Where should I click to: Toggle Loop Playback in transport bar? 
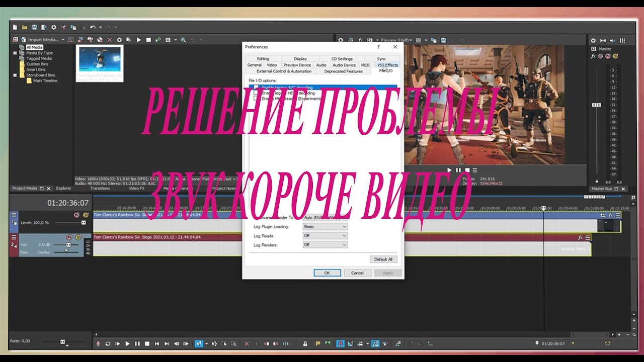point(108,344)
